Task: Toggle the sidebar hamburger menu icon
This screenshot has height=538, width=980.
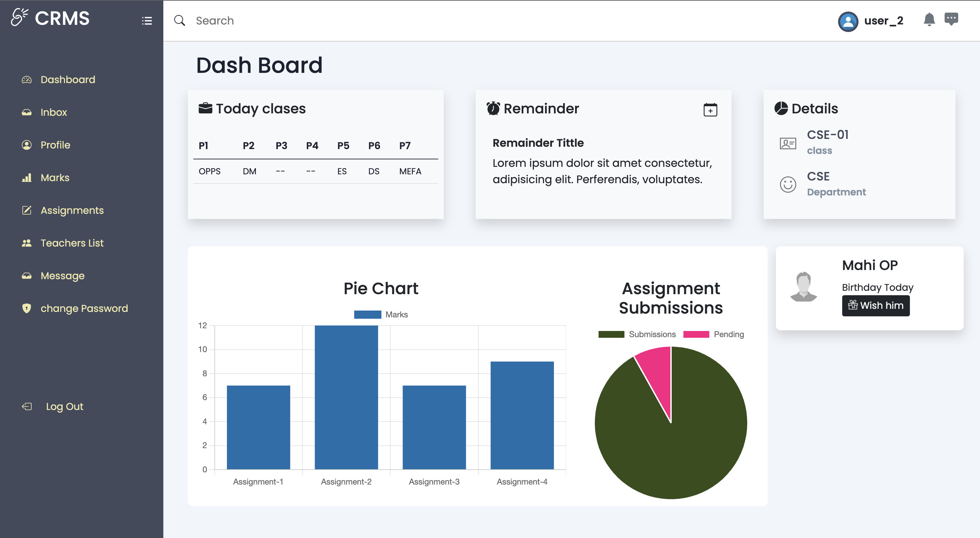Action: pyautogui.click(x=147, y=20)
